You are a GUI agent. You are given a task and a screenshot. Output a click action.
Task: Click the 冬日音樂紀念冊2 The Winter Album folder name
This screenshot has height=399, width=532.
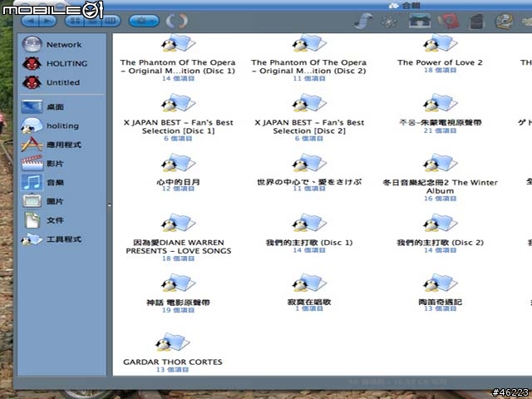click(x=440, y=186)
